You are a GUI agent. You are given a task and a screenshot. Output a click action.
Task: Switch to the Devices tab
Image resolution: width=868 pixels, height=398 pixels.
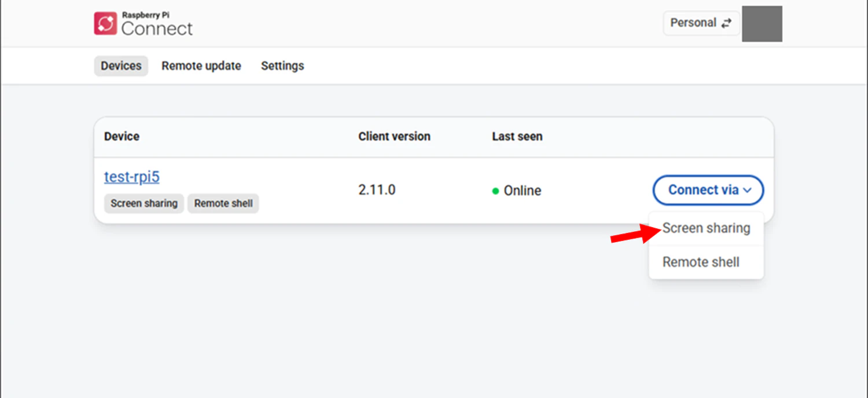coord(121,66)
